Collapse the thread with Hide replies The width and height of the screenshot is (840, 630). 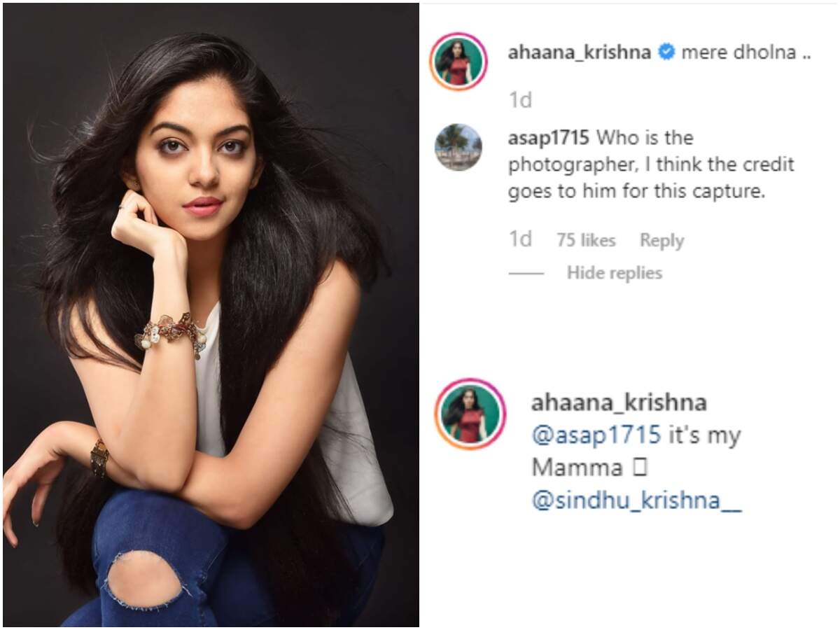(x=614, y=273)
